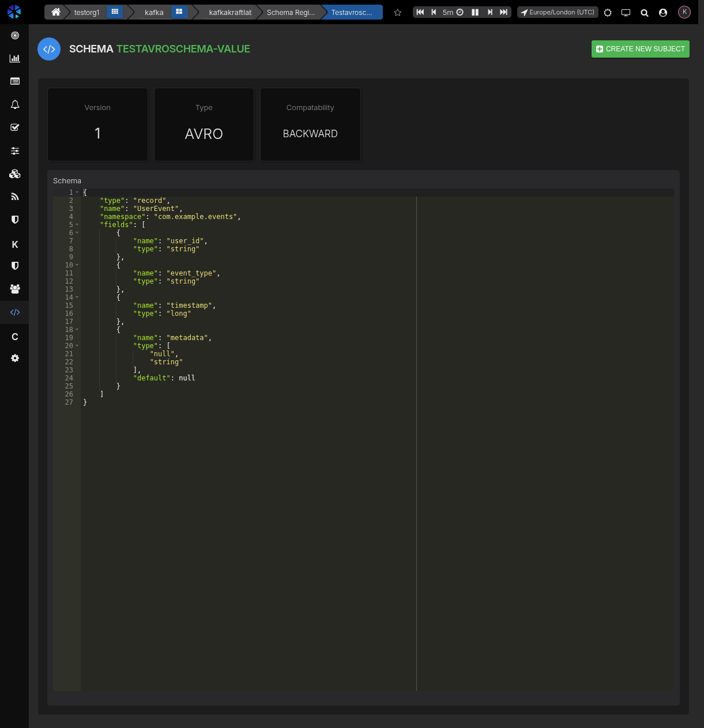Open the 5m time range picker
Screen dimensions: 704x728
click(x=453, y=12)
